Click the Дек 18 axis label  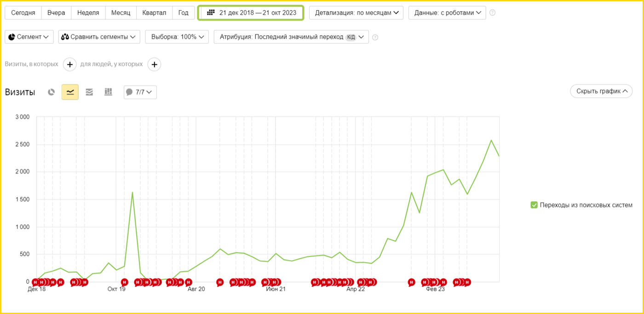(x=36, y=290)
